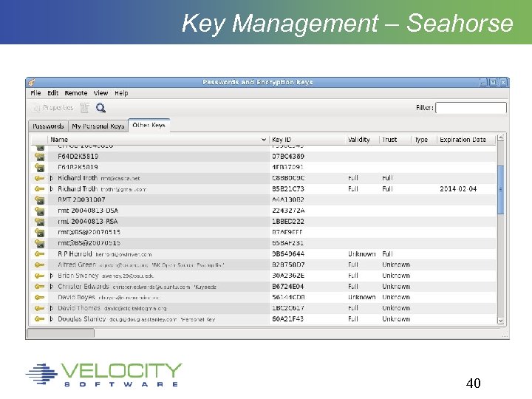
Task: Click Unknown validity for R P Herrold
Action: 361,253
